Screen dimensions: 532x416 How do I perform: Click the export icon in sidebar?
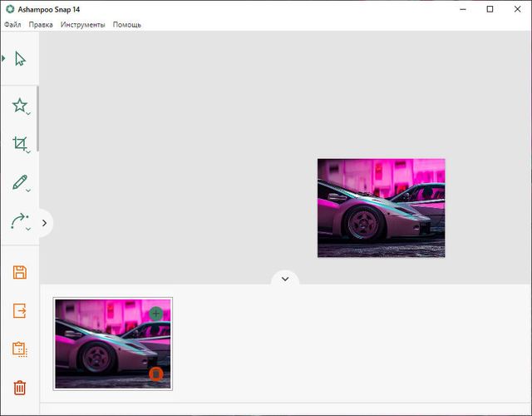[20, 310]
